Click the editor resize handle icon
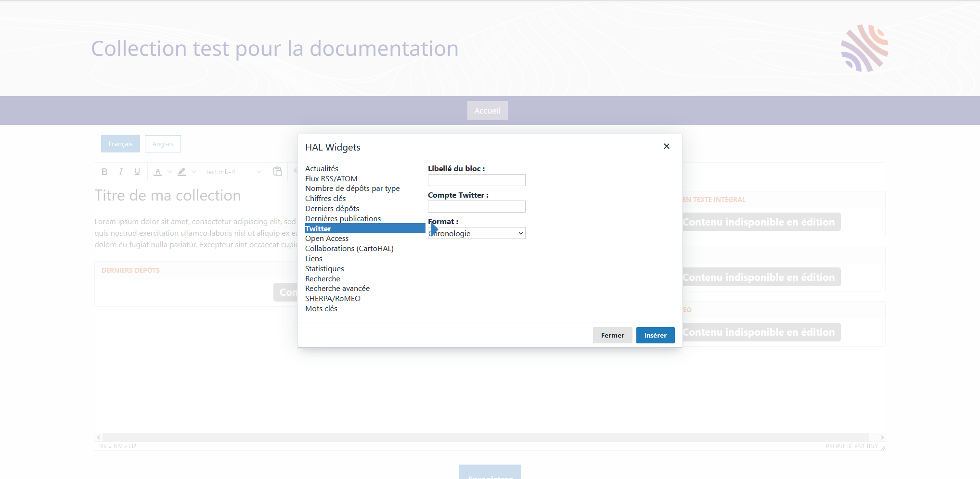Image resolution: width=980 pixels, height=479 pixels. click(883, 447)
